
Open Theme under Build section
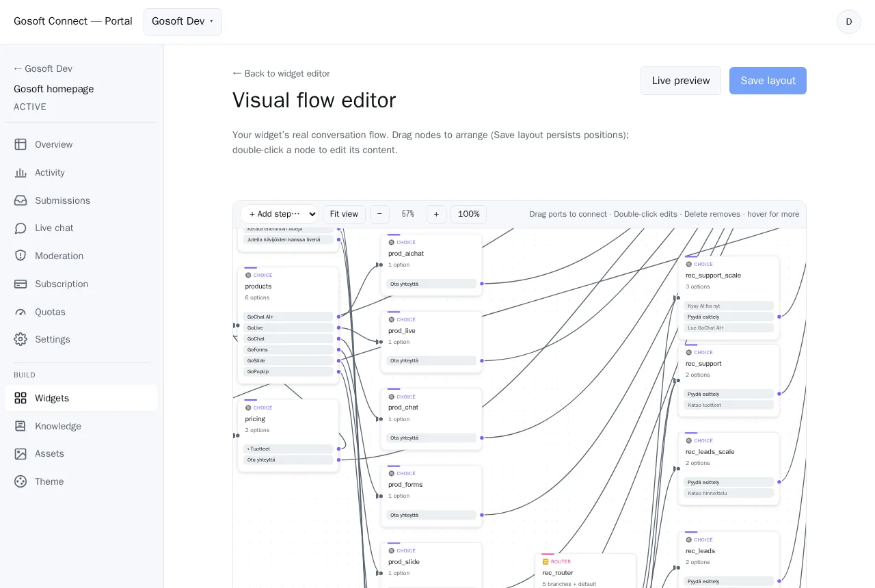(81, 481)
